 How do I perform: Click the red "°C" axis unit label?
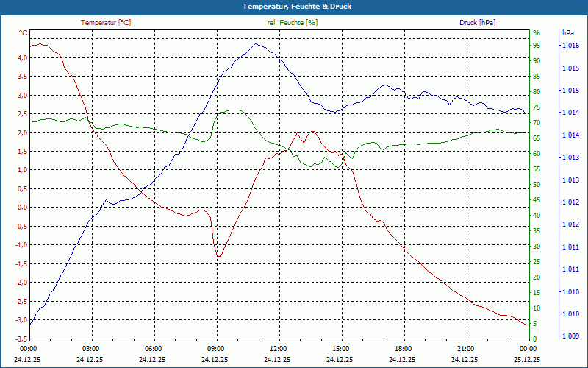point(23,33)
